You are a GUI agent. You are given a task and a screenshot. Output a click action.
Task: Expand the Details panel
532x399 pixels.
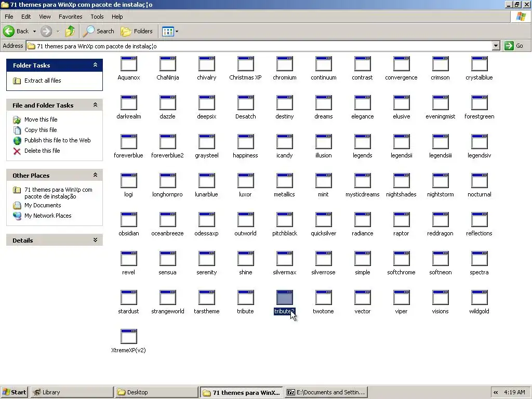tap(96, 240)
